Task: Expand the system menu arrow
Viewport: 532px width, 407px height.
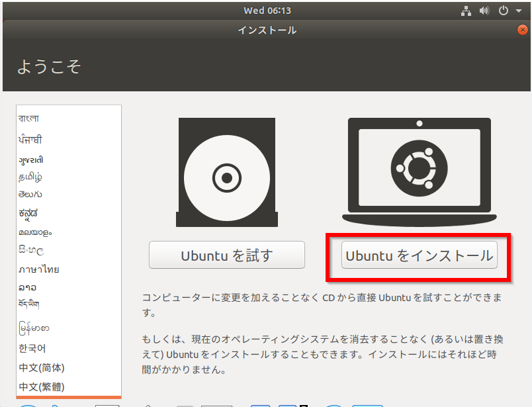Action: [518, 11]
